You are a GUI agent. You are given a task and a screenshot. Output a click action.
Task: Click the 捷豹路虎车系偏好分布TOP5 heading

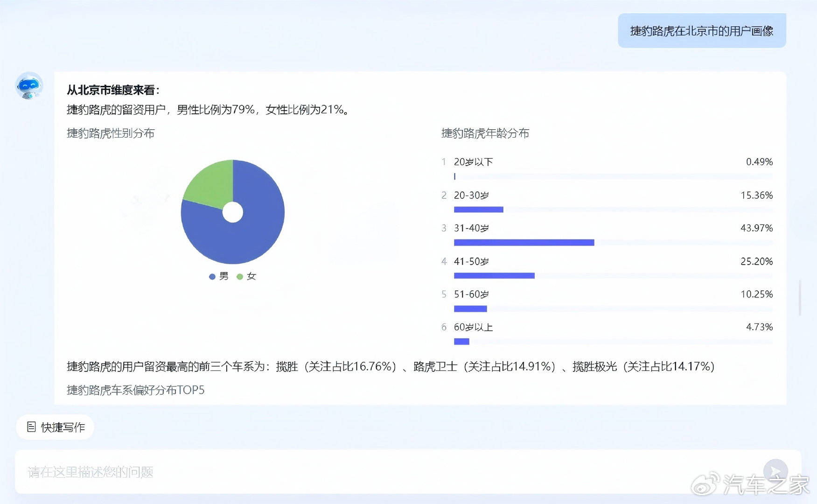[x=136, y=390]
